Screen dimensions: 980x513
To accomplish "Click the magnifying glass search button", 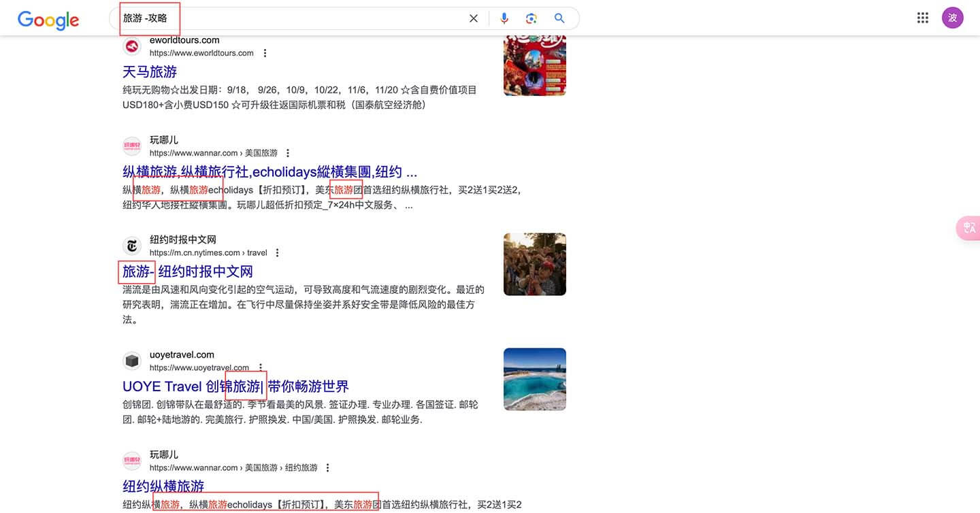I will [x=559, y=18].
